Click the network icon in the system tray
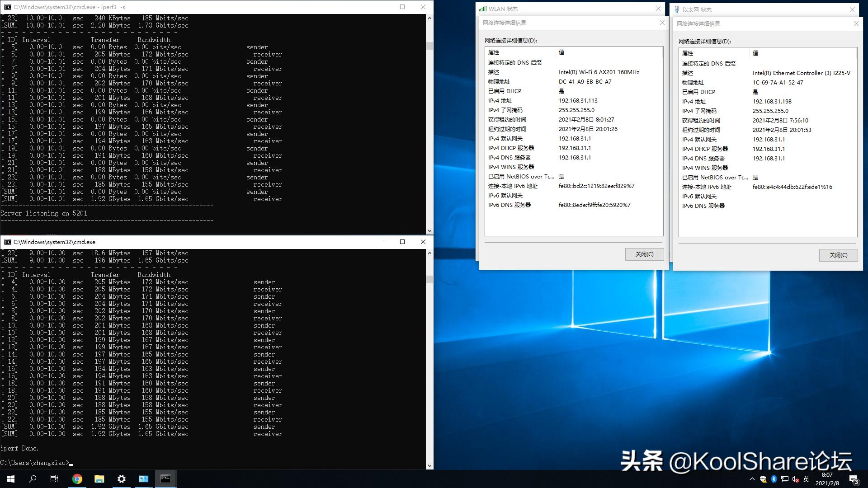 coord(785,479)
